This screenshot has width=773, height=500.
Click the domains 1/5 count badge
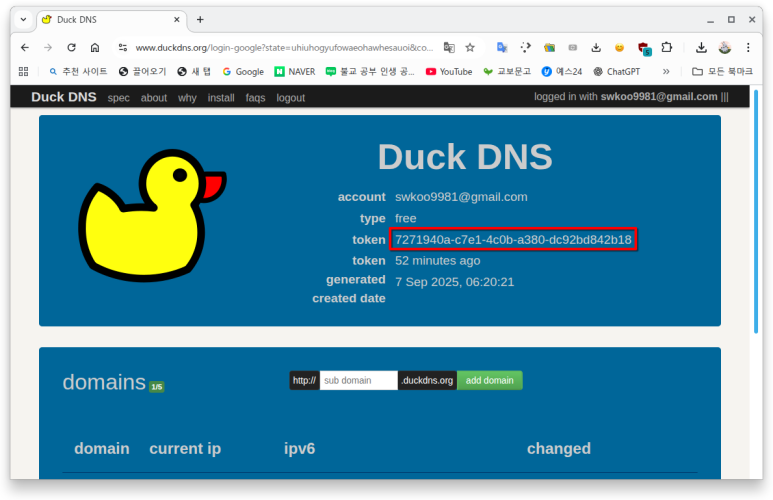(x=157, y=387)
